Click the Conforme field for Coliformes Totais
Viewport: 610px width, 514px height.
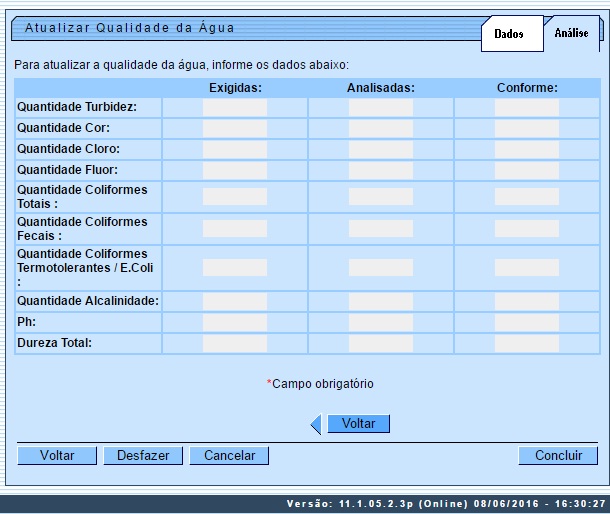click(x=526, y=197)
